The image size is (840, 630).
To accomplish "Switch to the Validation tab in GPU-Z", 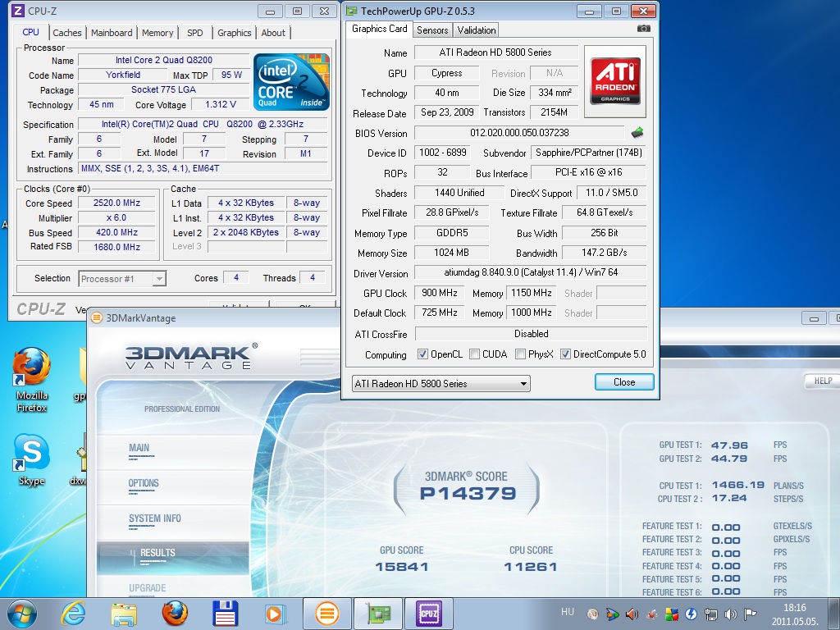I will pyautogui.click(x=477, y=30).
